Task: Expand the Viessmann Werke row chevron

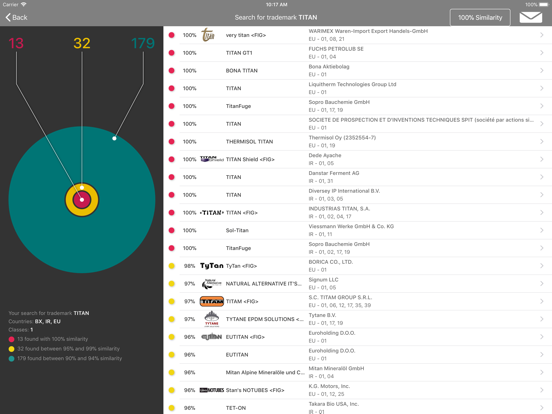Action: click(541, 230)
